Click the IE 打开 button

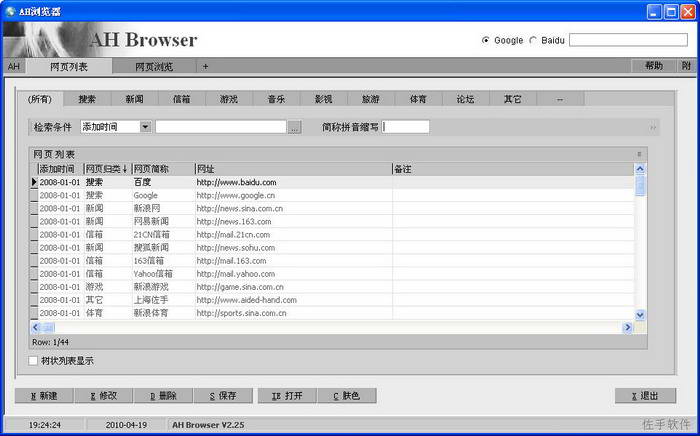pos(287,396)
